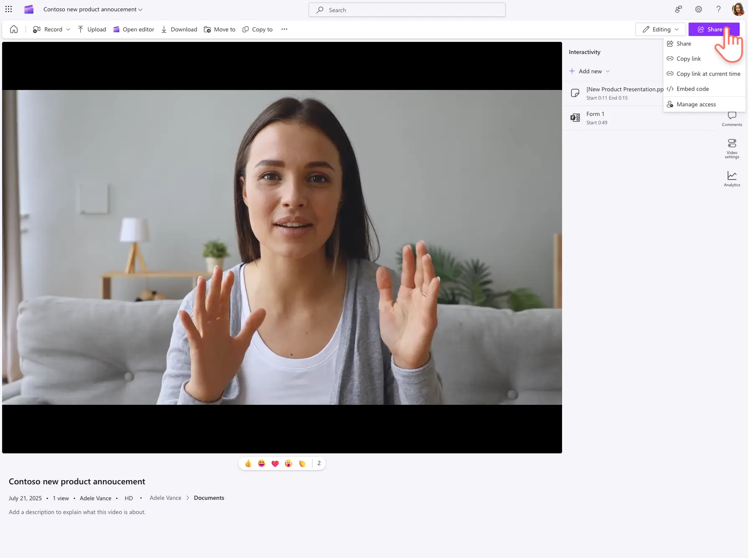Expand the Editing mode dropdown
The image size is (756, 558).
click(661, 29)
